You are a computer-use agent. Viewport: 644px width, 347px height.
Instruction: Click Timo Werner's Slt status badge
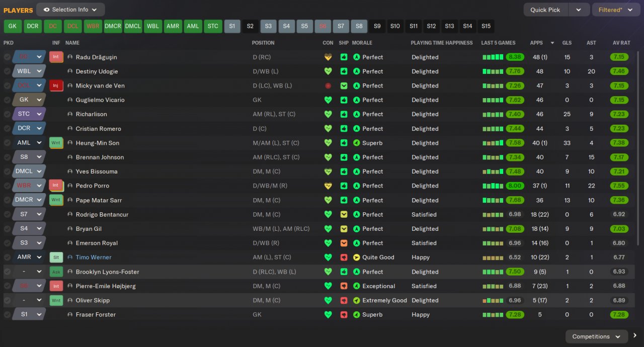tap(56, 257)
